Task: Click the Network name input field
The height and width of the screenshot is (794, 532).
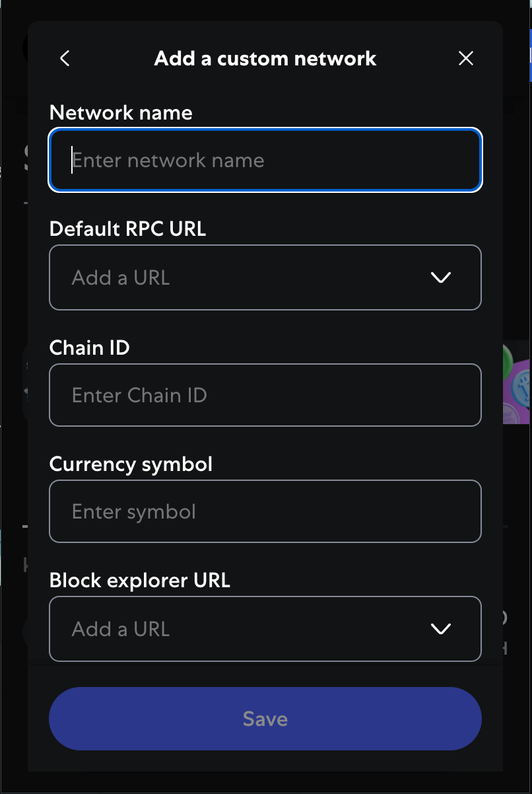Action: (265, 160)
